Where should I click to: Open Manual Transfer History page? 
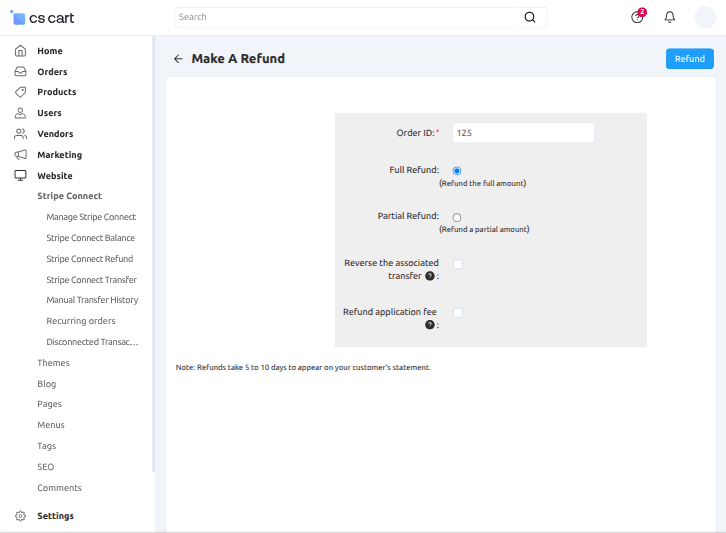pos(92,300)
